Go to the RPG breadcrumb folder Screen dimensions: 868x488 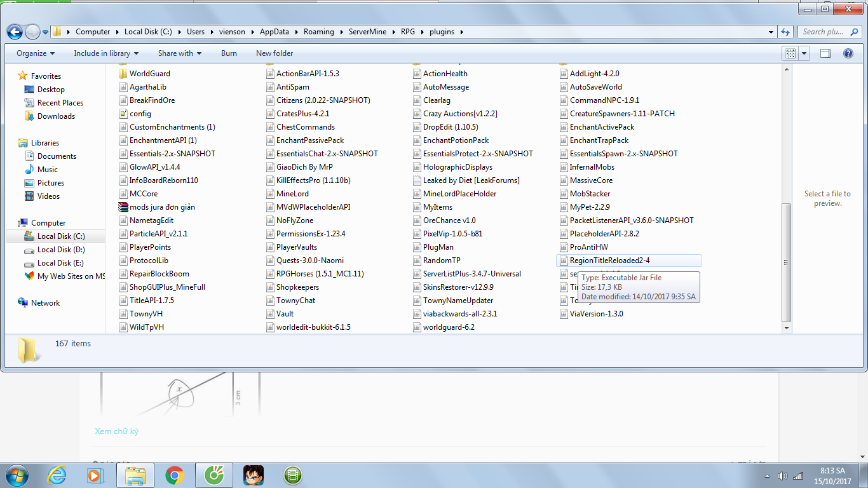[407, 32]
